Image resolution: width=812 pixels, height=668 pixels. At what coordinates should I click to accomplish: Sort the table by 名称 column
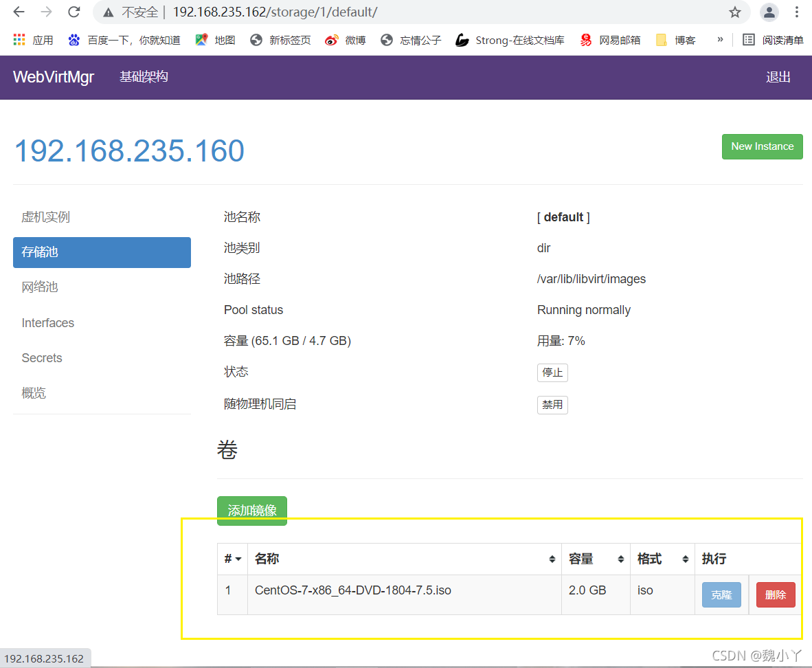tap(405, 559)
